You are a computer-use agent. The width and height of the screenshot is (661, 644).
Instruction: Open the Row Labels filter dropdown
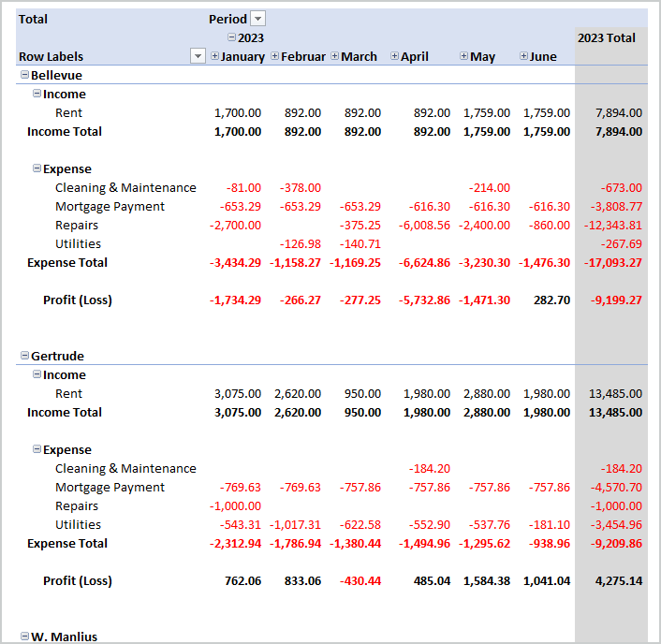198,56
